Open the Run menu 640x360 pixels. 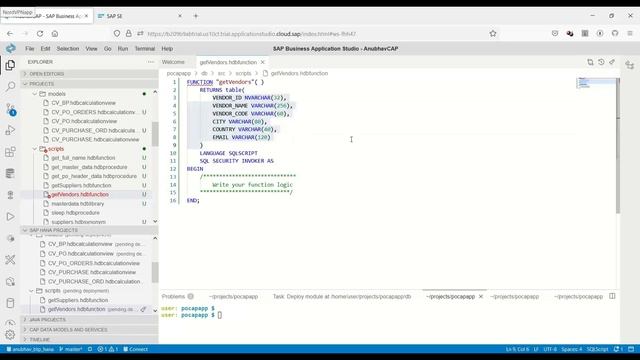coord(123,49)
